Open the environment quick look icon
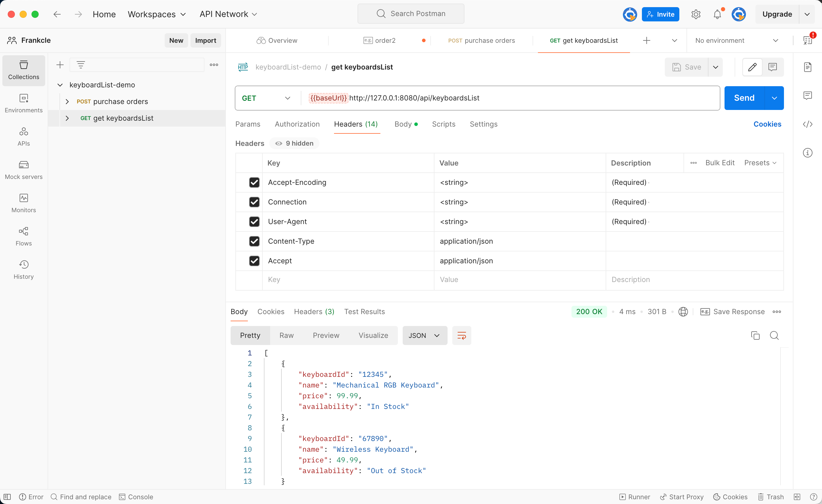This screenshot has height=504, width=822. 808,40
